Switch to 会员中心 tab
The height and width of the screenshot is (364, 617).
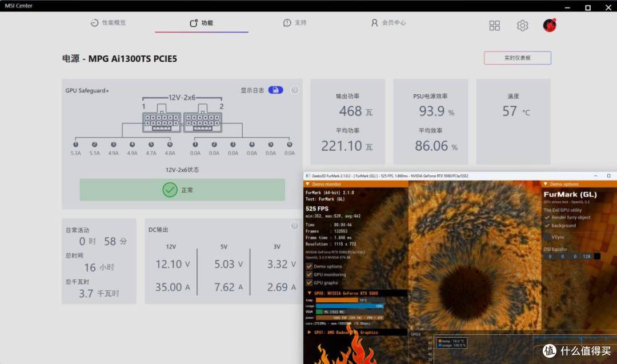[x=388, y=23]
